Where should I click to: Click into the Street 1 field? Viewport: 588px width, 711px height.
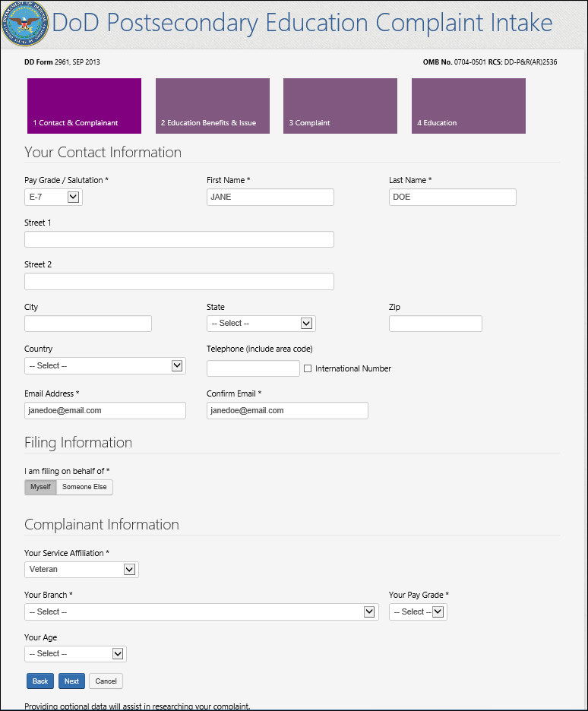click(x=179, y=239)
